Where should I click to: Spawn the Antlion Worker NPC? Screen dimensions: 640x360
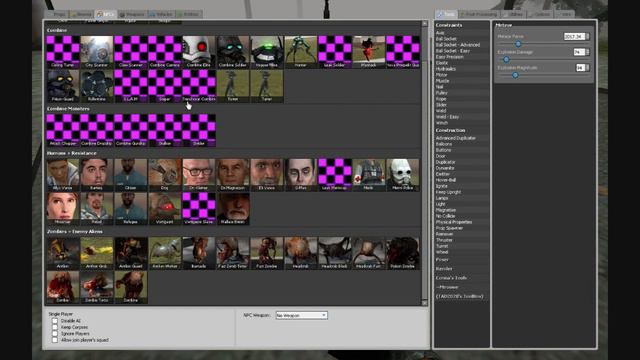click(x=164, y=253)
